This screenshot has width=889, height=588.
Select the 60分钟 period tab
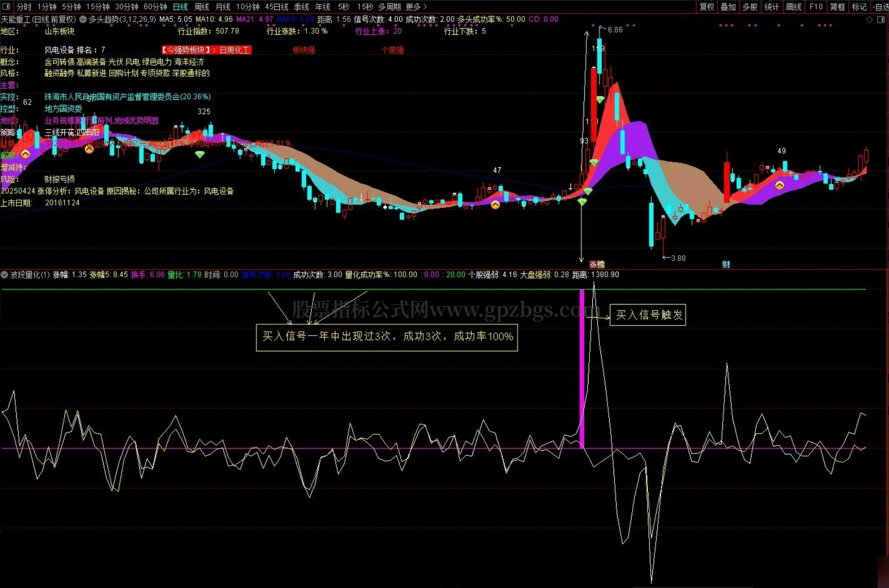click(155, 7)
